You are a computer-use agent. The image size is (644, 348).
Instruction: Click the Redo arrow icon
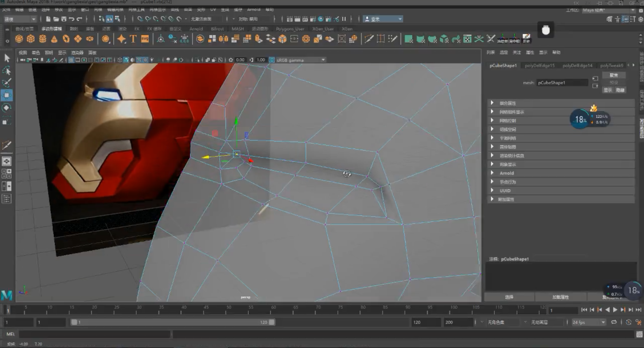[79, 19]
